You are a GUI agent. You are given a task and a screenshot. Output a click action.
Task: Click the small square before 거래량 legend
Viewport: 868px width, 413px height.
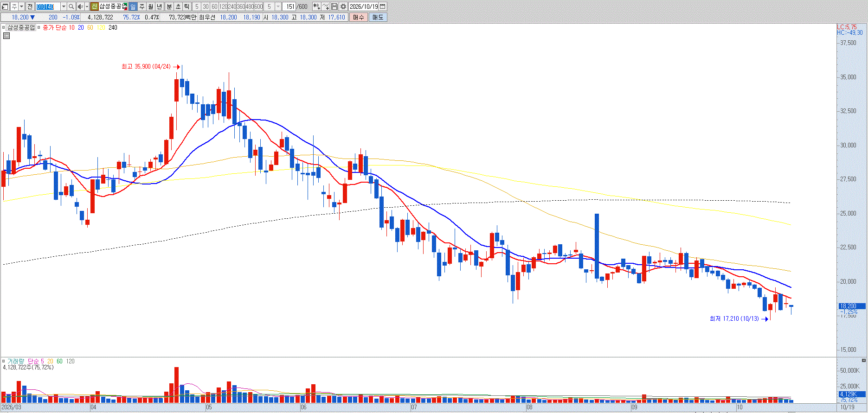(x=3, y=361)
